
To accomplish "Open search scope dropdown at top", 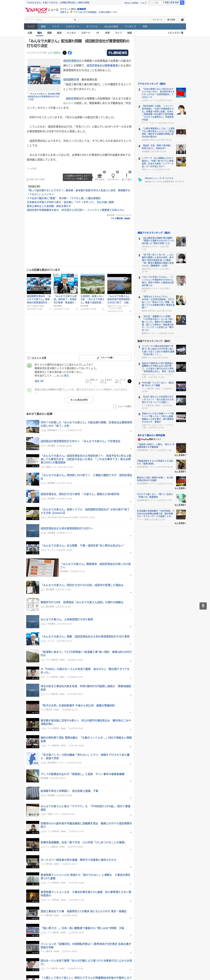I will 171,3.
